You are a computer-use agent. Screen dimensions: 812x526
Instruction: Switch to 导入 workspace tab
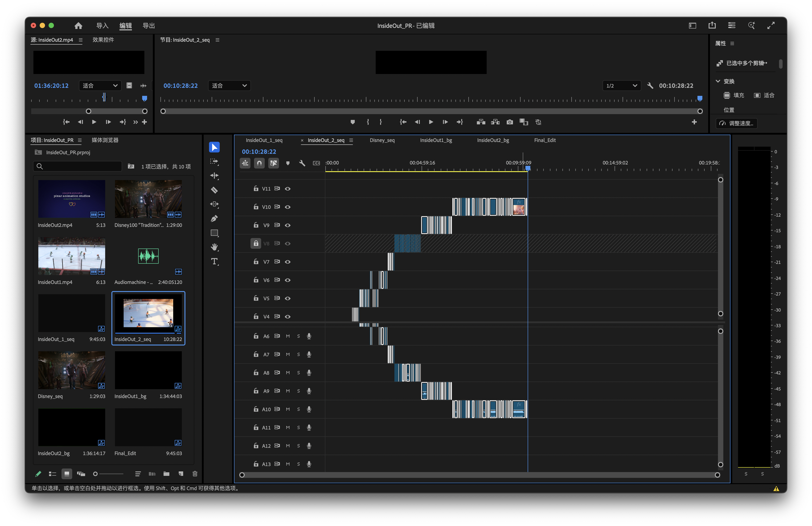coord(102,26)
